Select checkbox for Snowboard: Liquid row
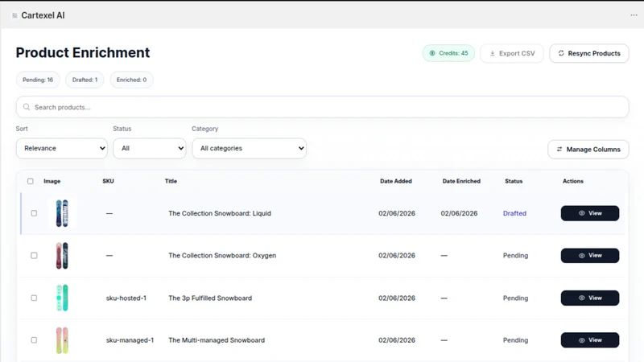The height and width of the screenshot is (362, 644). [34, 213]
